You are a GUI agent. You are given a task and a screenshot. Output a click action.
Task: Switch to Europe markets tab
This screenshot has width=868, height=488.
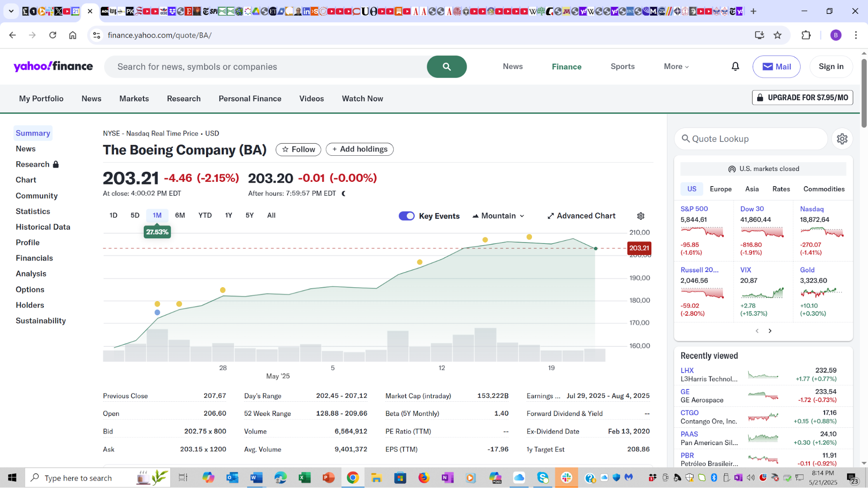720,189
